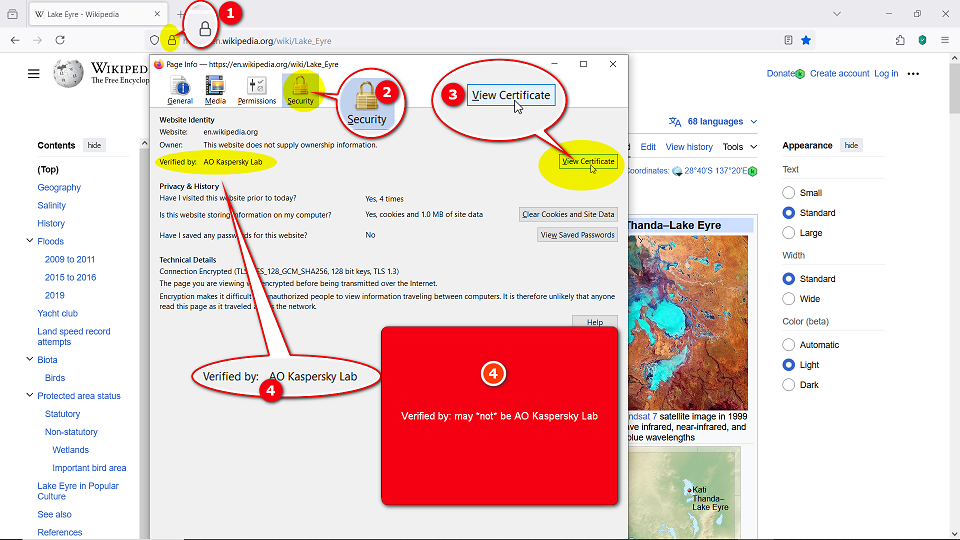The image size is (960, 540).
Task: Hide the Appearance panel
Action: point(851,146)
